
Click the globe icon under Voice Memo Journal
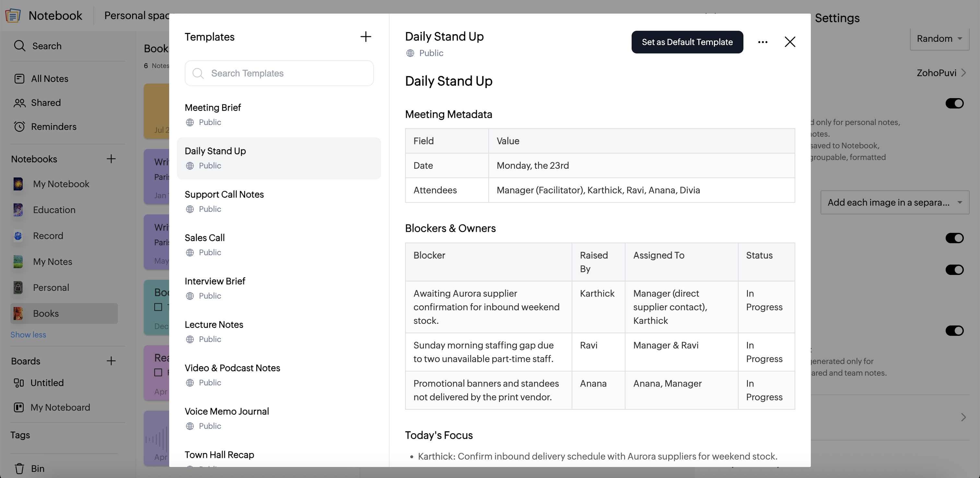point(190,426)
